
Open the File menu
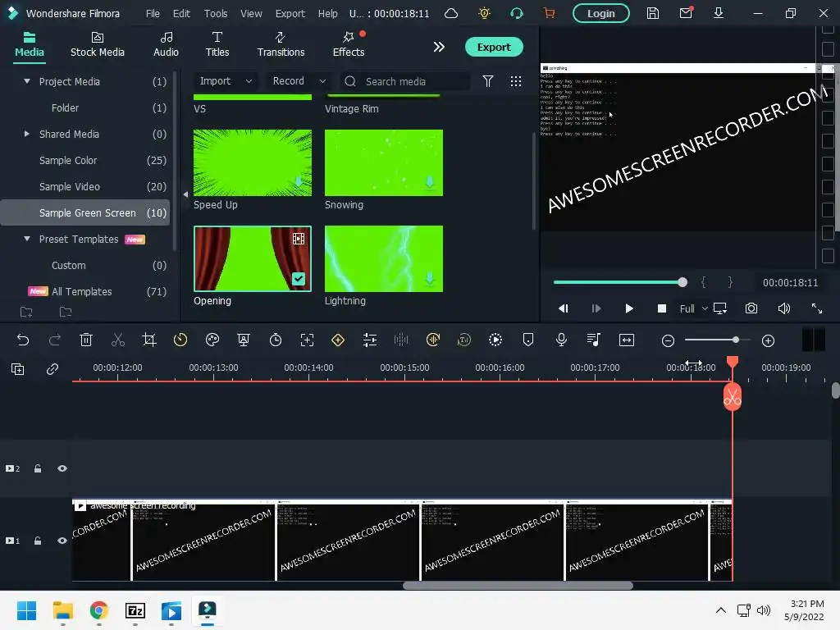point(153,13)
